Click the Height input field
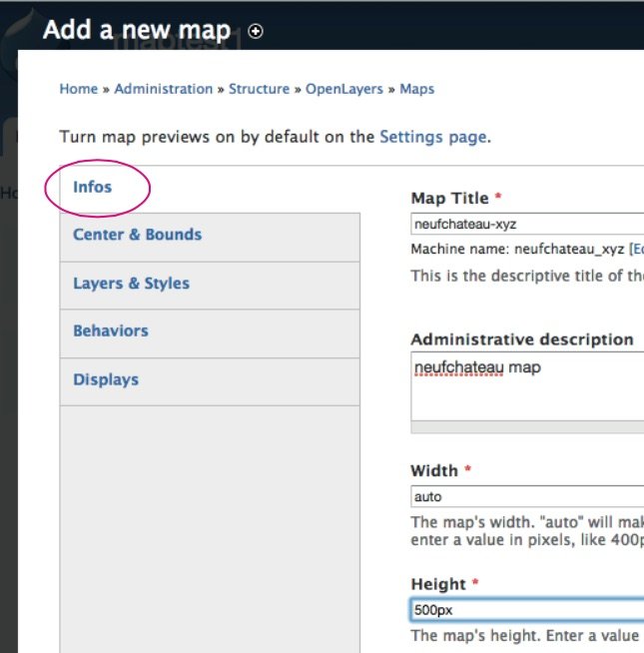The height and width of the screenshot is (653, 644). click(x=526, y=609)
